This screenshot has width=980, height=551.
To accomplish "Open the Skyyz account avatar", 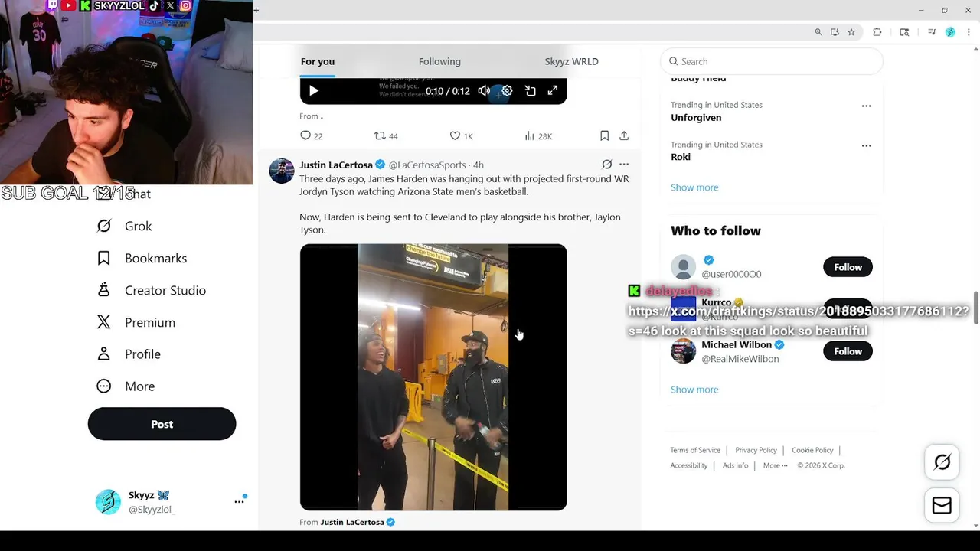I will coord(108,501).
